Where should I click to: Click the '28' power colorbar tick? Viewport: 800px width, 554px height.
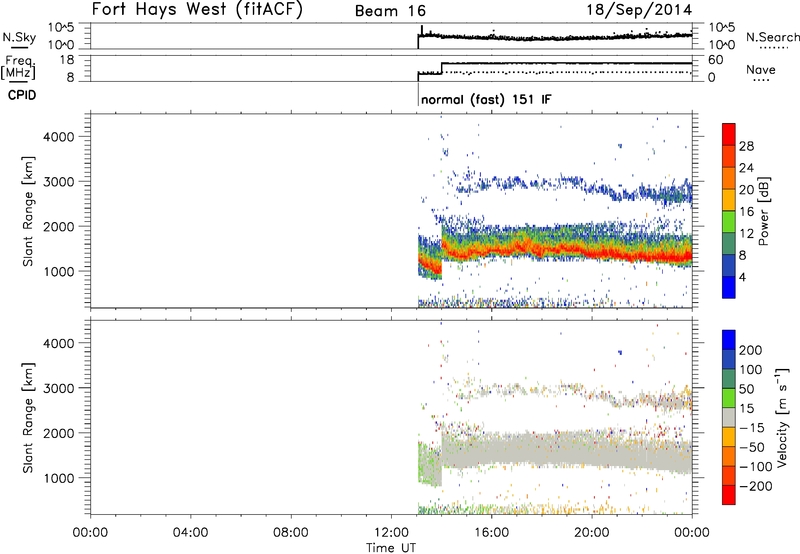click(x=746, y=146)
